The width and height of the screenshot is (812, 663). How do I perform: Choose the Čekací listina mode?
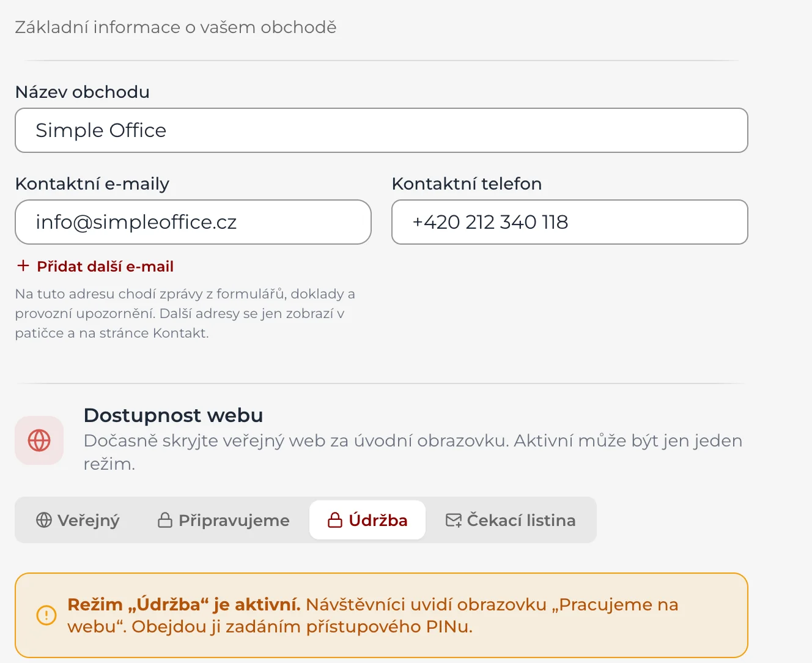[511, 520]
